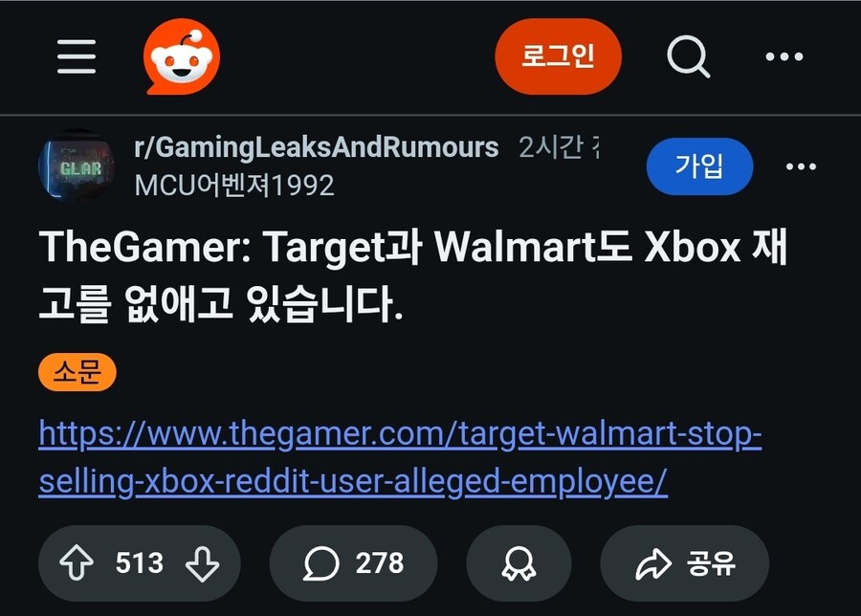The height and width of the screenshot is (616, 861).
Task: Open the search magnifier icon
Action: click(688, 56)
